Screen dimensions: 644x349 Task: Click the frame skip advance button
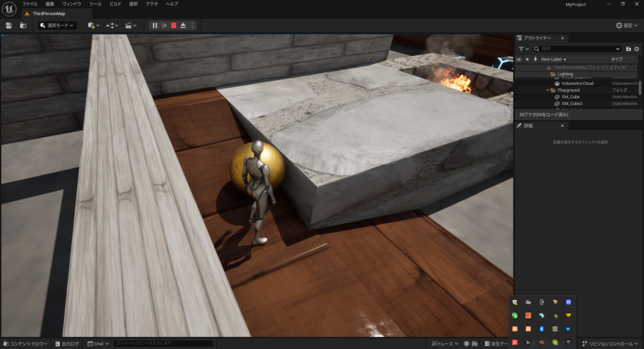point(164,25)
